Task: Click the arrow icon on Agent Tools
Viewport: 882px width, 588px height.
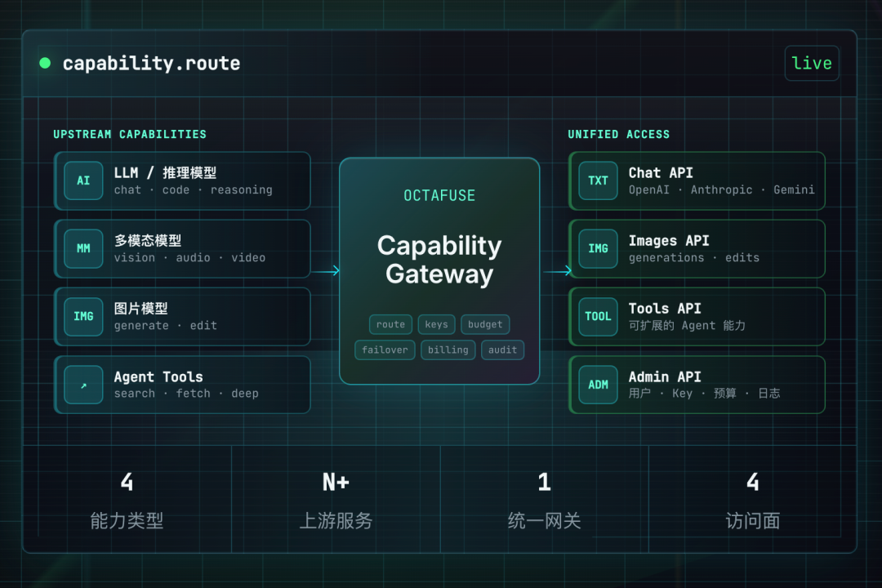Action: pos(83,385)
